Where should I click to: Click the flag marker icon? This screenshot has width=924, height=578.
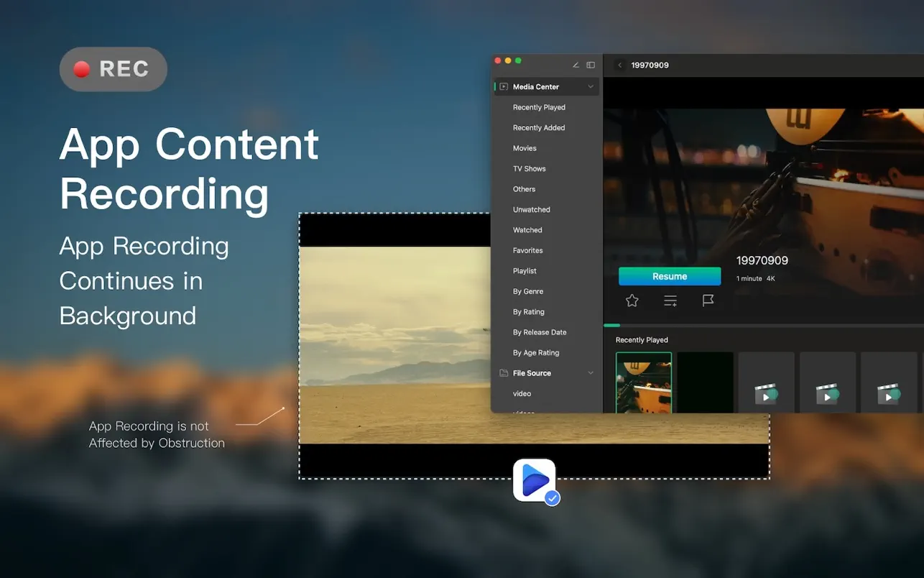coord(708,301)
